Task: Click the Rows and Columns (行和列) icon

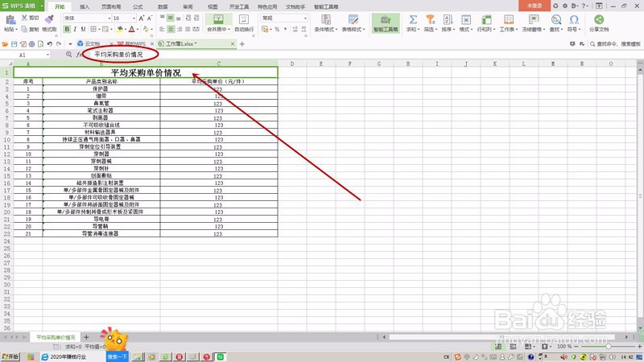Action: pyautogui.click(x=486, y=19)
